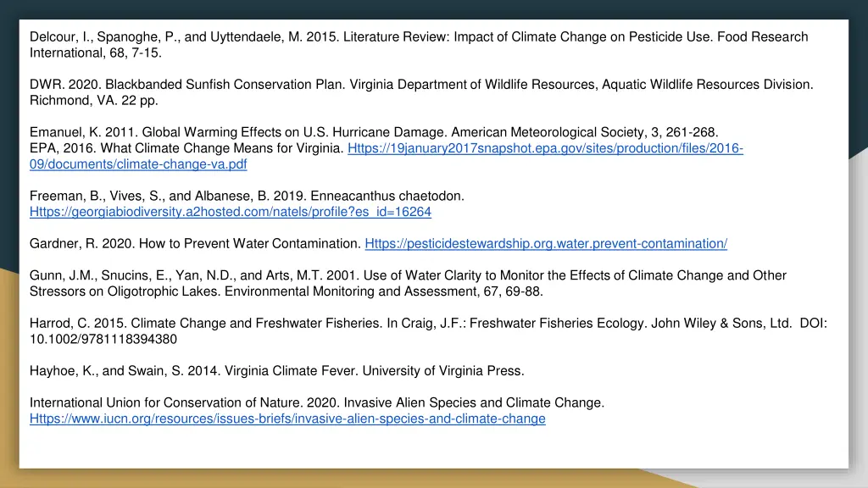Click the DOI number 10.1002/9781118394380
Viewport: 868px width, 488px height.
[103, 339]
